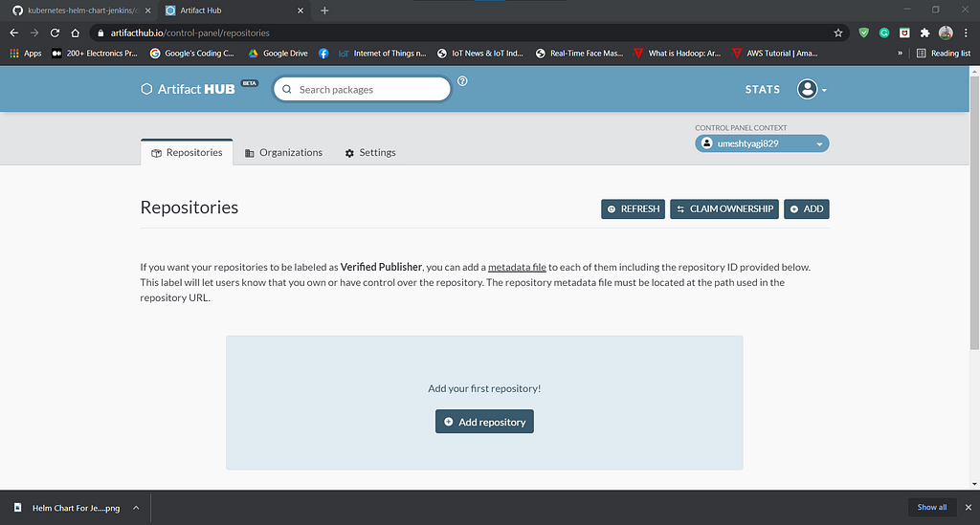
Task: Expand the control panel context dropdown umeshtyagi829
Action: coord(762,143)
